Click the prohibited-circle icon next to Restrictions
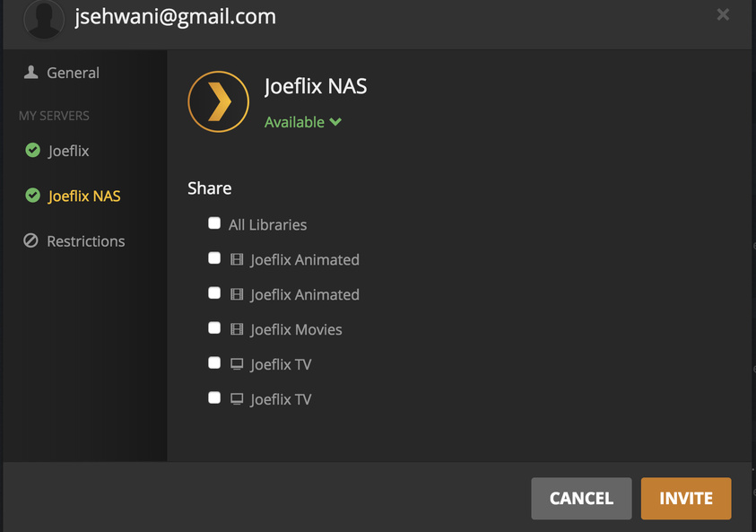 (30, 240)
